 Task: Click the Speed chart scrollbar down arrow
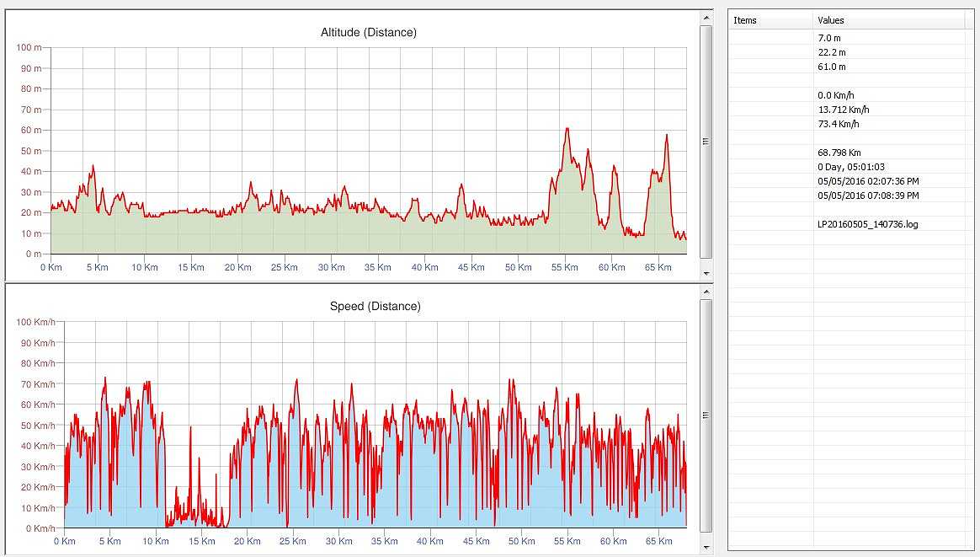click(x=706, y=548)
